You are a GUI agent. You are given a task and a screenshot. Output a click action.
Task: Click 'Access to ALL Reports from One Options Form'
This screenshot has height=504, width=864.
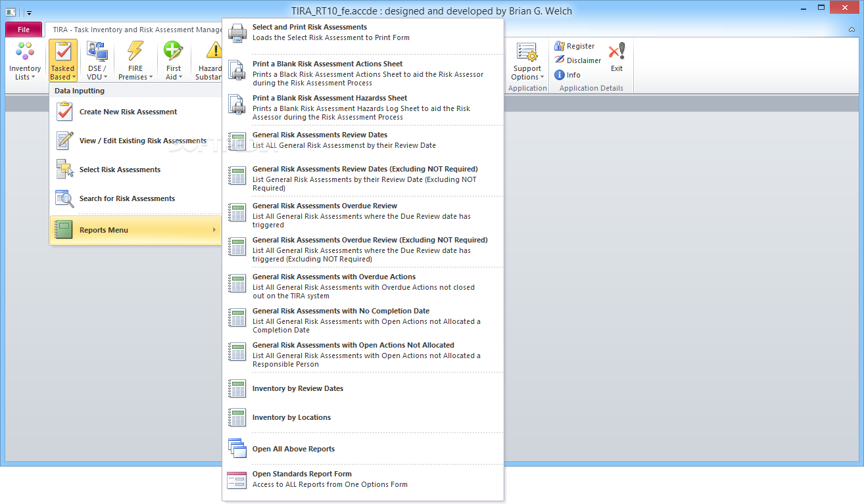pos(330,484)
